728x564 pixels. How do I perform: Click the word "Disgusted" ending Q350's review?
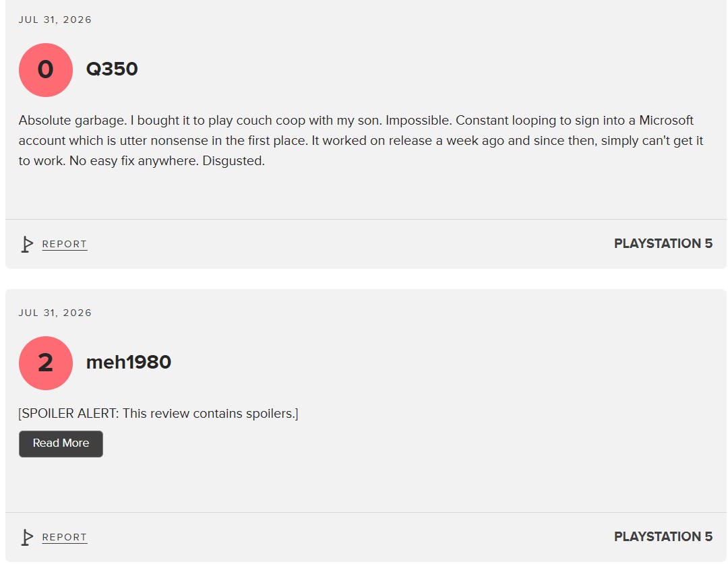point(233,161)
